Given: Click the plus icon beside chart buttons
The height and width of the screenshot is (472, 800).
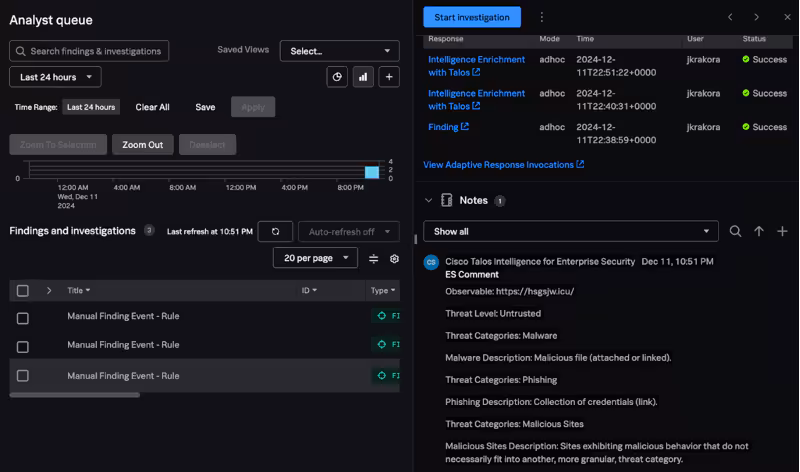Looking at the screenshot, I should pos(389,77).
